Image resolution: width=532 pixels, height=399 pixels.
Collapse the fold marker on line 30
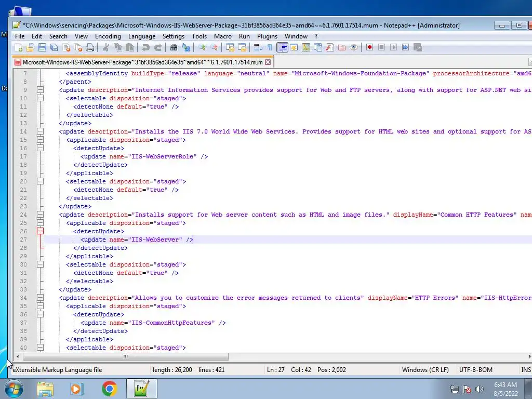click(x=40, y=264)
